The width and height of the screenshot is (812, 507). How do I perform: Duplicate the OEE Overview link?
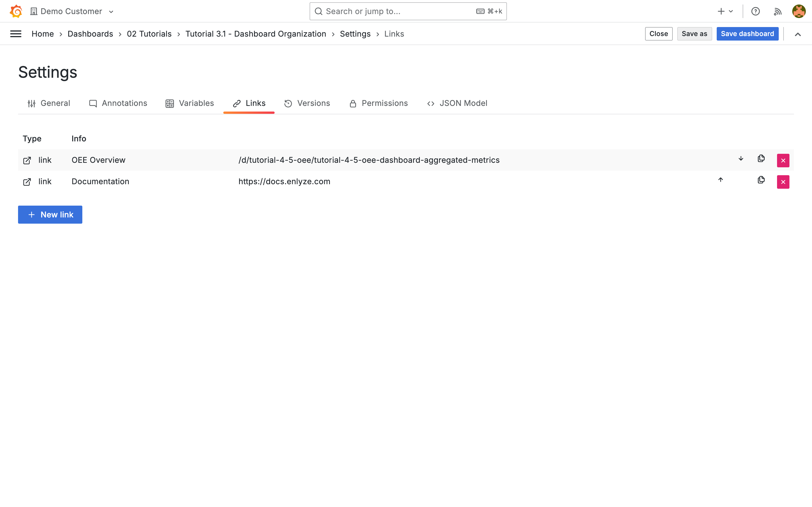pyautogui.click(x=761, y=159)
